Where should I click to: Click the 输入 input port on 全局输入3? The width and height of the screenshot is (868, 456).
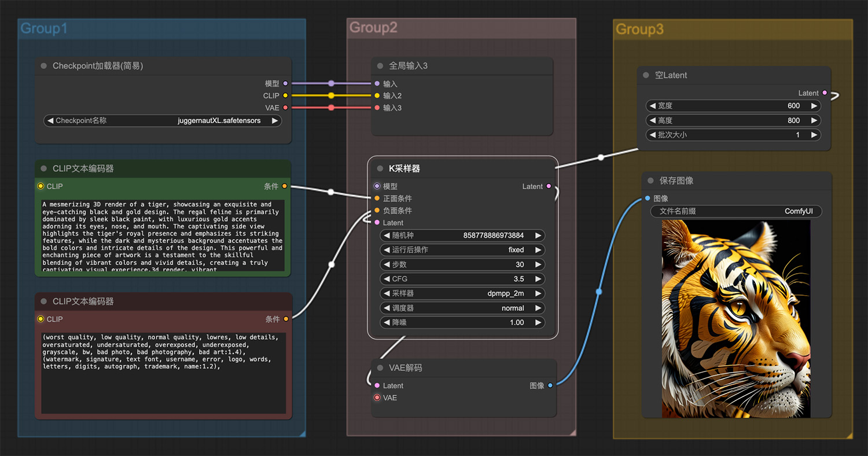pos(377,83)
